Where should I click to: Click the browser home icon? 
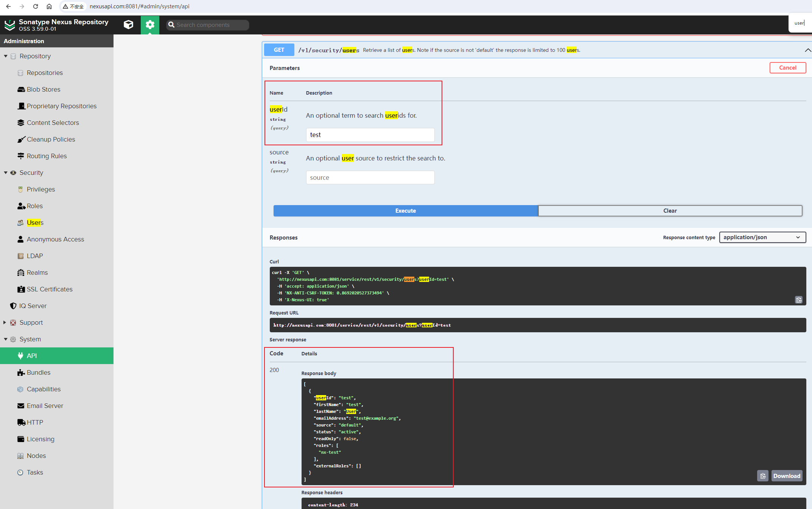[x=49, y=6]
